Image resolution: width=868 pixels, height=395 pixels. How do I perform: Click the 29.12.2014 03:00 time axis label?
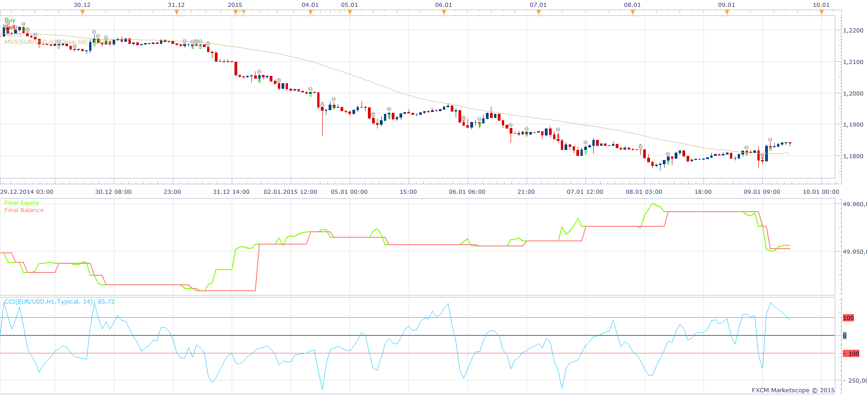(x=27, y=192)
